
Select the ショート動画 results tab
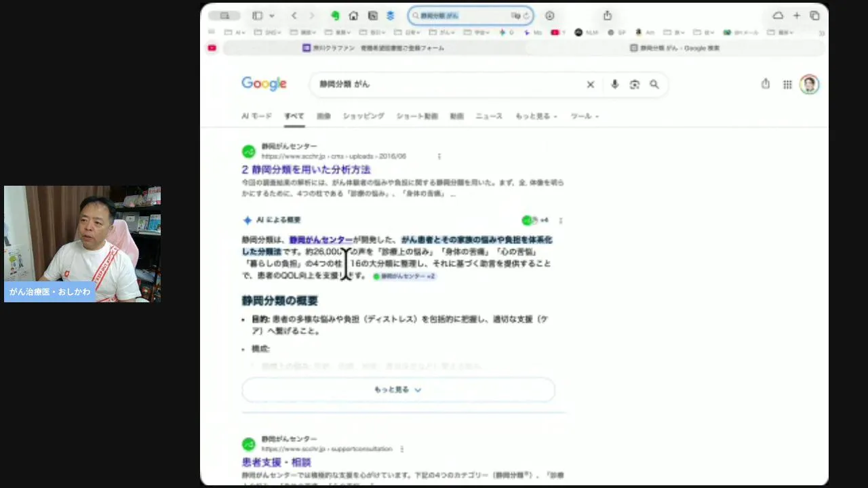point(417,116)
